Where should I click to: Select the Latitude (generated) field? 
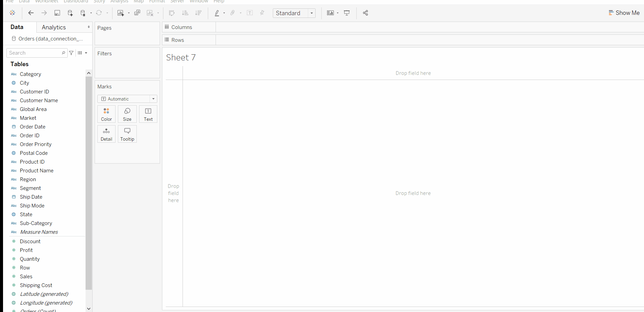pos(44,294)
